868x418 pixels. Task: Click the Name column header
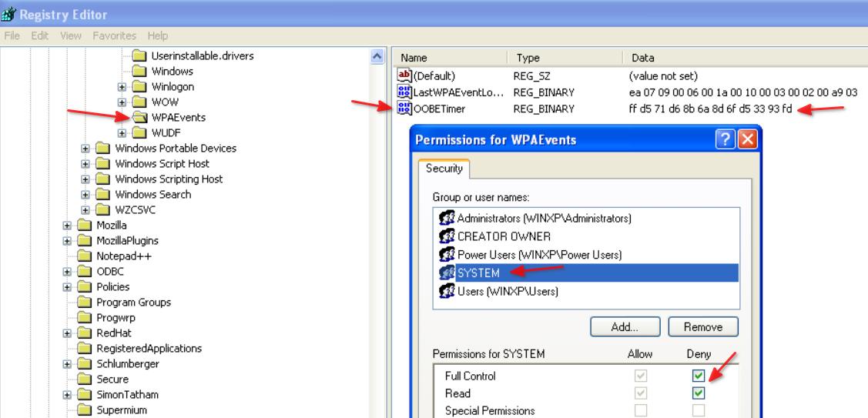point(451,58)
